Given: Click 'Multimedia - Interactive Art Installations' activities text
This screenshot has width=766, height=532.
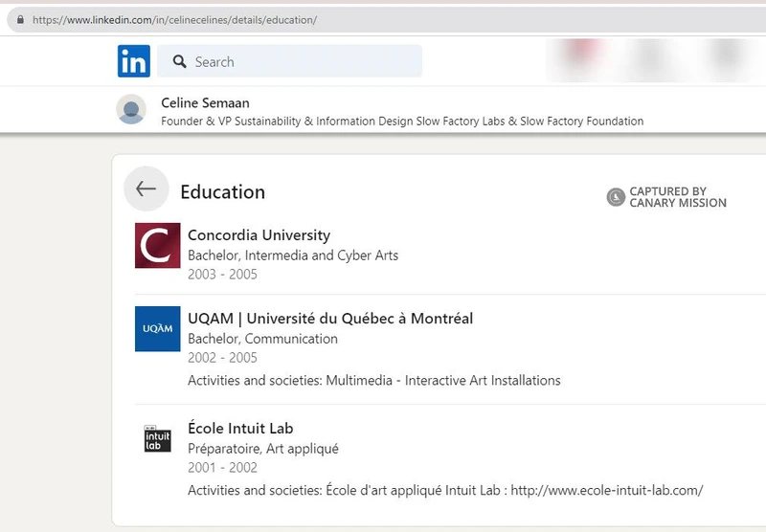Looking at the screenshot, I should tap(443, 380).
